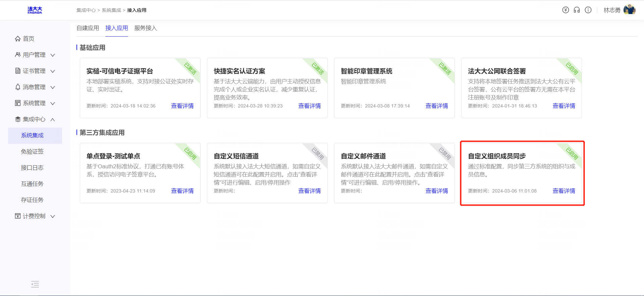Screen dimensions: 644x296
Task: View details of 实槌-可信电子证据平台
Action: tap(182, 106)
